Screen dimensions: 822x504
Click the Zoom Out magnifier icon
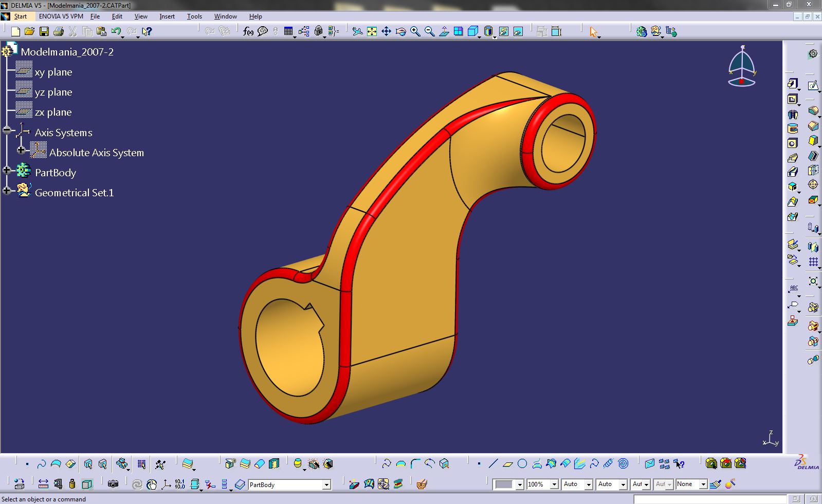tap(429, 32)
